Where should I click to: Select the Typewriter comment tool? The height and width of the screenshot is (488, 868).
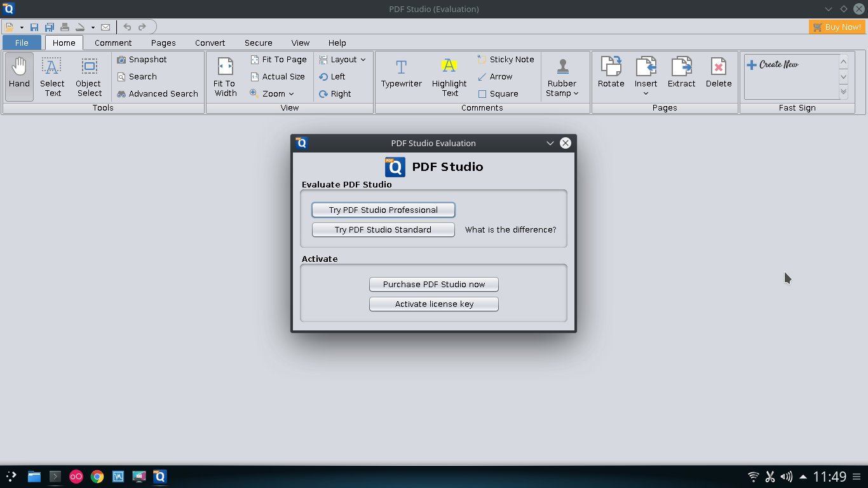(402, 74)
